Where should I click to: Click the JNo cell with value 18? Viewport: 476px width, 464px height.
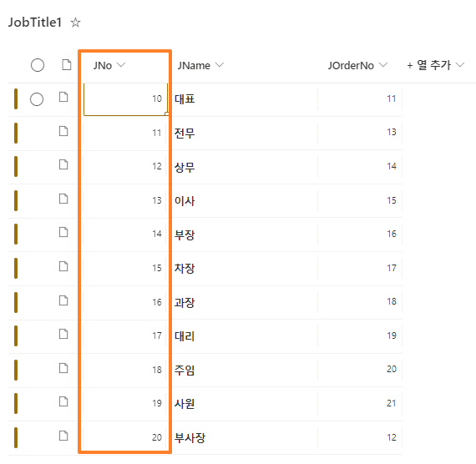click(x=124, y=370)
